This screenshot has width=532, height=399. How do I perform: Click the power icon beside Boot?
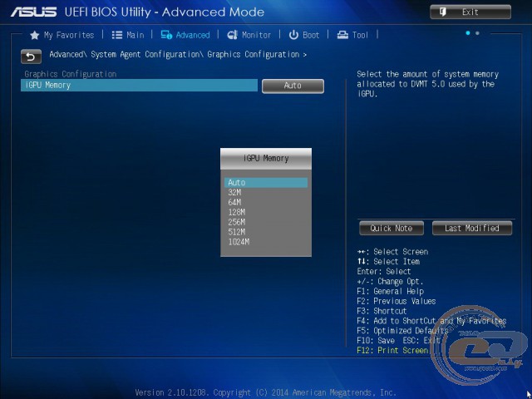point(293,35)
